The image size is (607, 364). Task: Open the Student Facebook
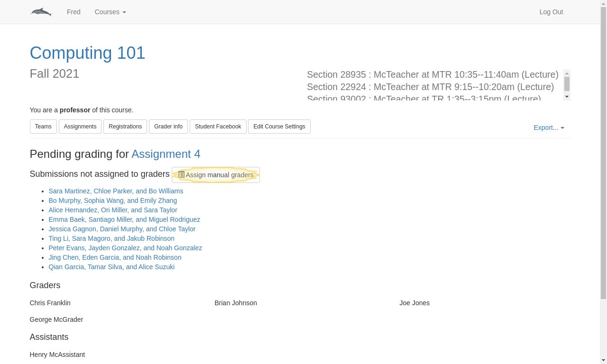coord(218,127)
